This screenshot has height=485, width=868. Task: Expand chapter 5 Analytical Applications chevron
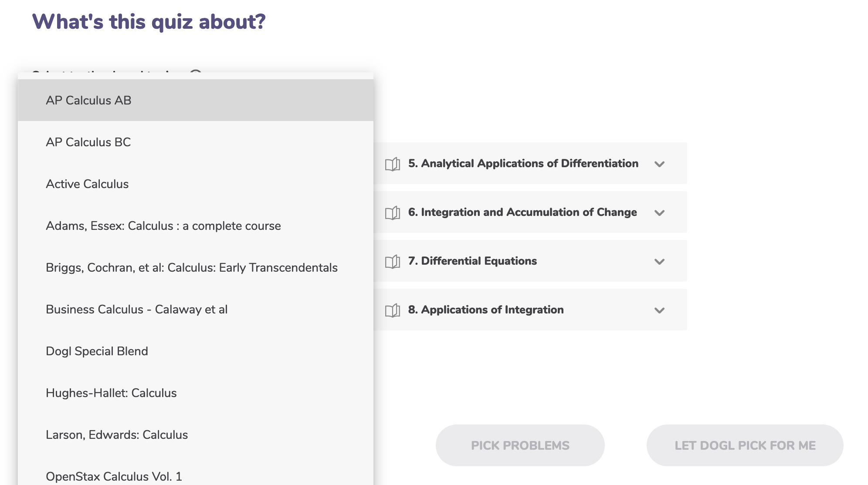pos(659,164)
